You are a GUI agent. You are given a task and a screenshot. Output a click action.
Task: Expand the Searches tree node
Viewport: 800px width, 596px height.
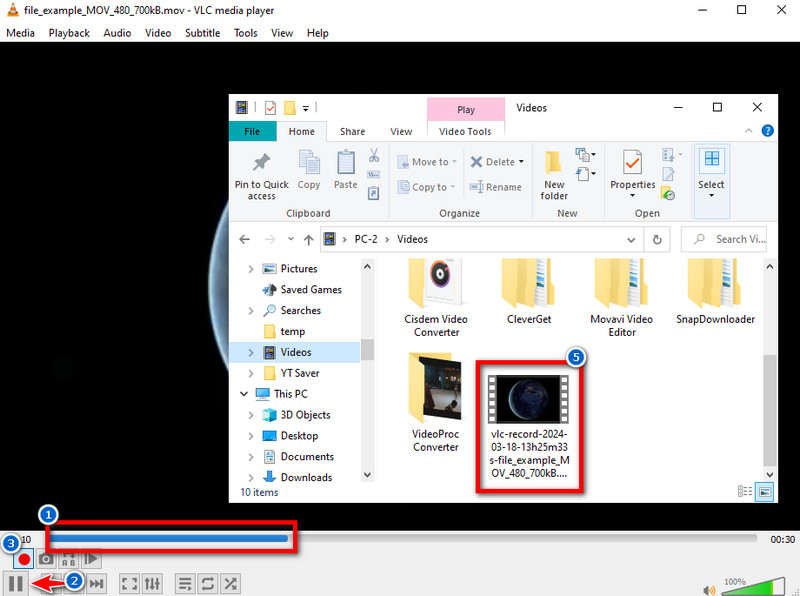pyautogui.click(x=251, y=311)
